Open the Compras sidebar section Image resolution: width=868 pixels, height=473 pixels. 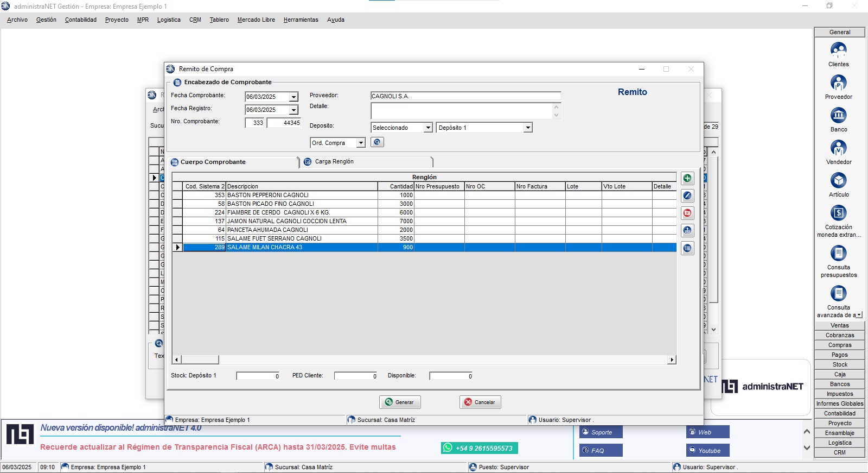point(840,345)
